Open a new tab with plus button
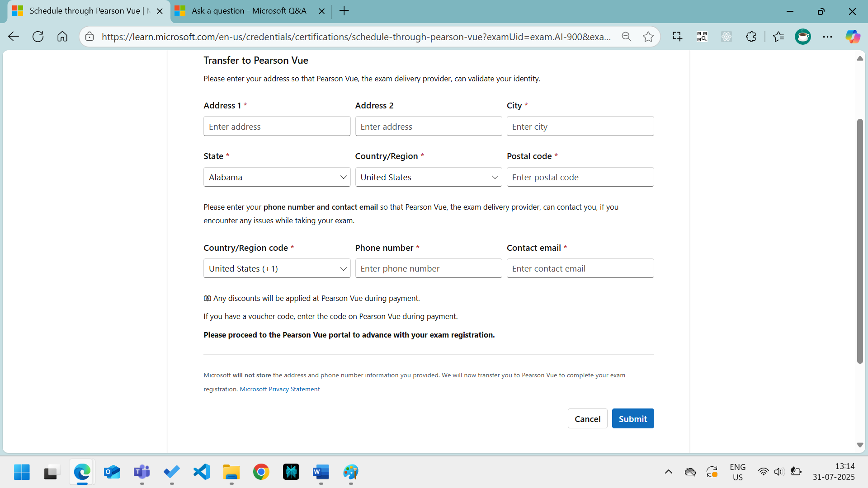868x488 pixels. pyautogui.click(x=344, y=11)
